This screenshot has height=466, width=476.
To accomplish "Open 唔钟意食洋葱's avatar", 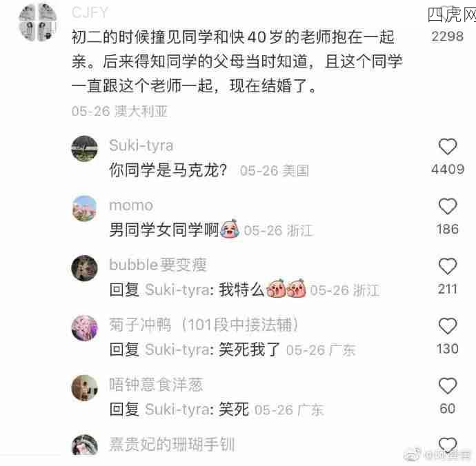I will pyautogui.click(x=85, y=387).
